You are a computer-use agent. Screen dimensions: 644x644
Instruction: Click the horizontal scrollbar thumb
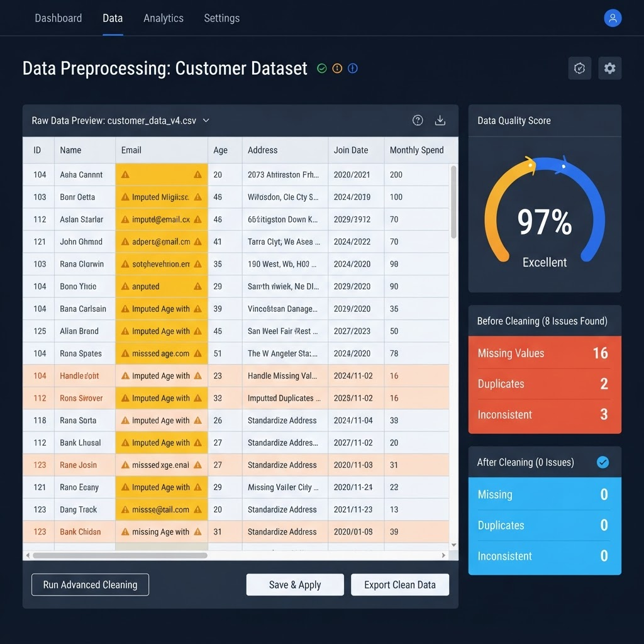pyautogui.click(x=120, y=555)
